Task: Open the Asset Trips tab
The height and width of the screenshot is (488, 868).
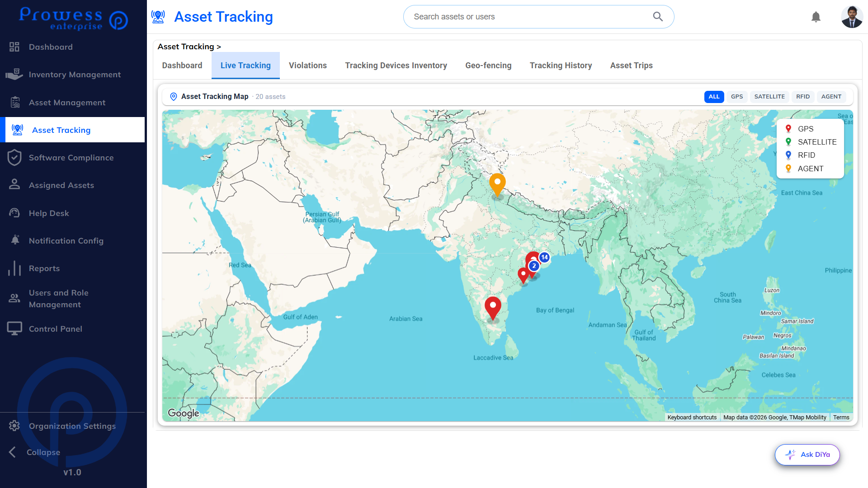Action: point(631,66)
